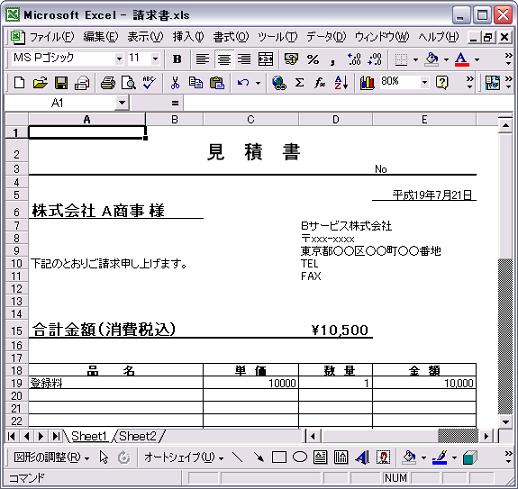
Task: Expand the MS Pゴシック font dropdown
Action: pyautogui.click(x=119, y=59)
